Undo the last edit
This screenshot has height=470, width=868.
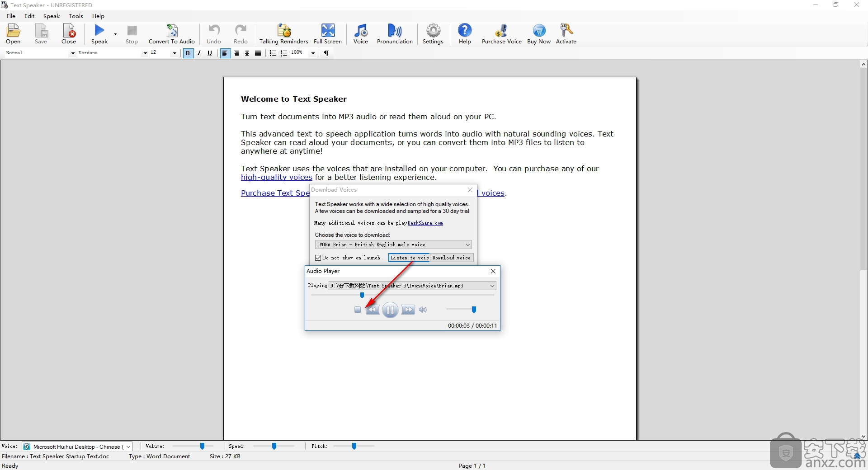coord(214,34)
